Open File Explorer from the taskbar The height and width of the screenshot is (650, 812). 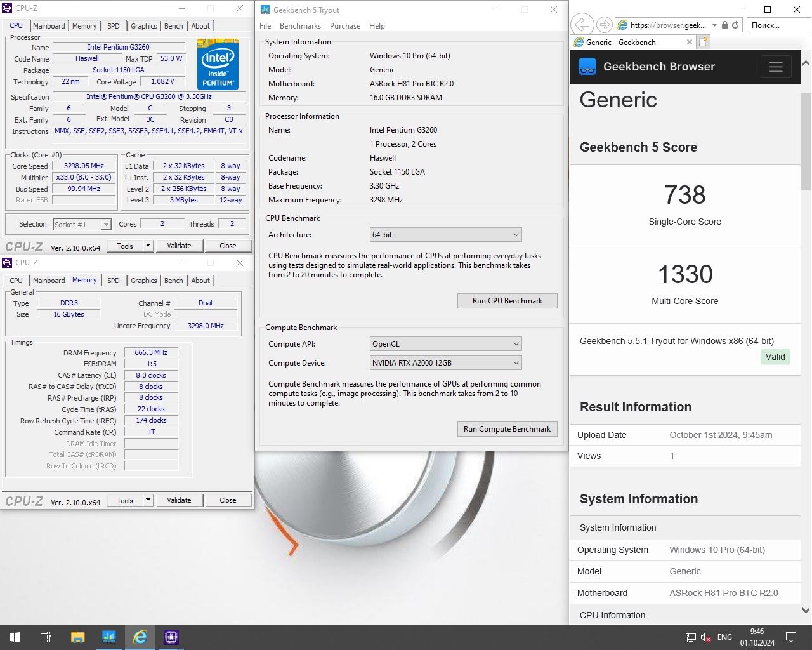coord(77,637)
